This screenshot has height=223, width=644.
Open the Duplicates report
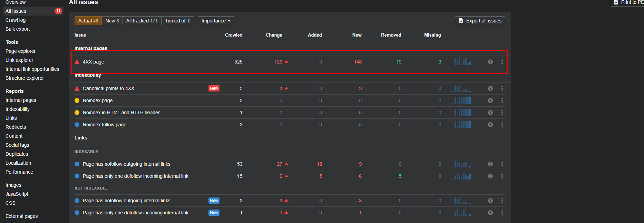17,154
